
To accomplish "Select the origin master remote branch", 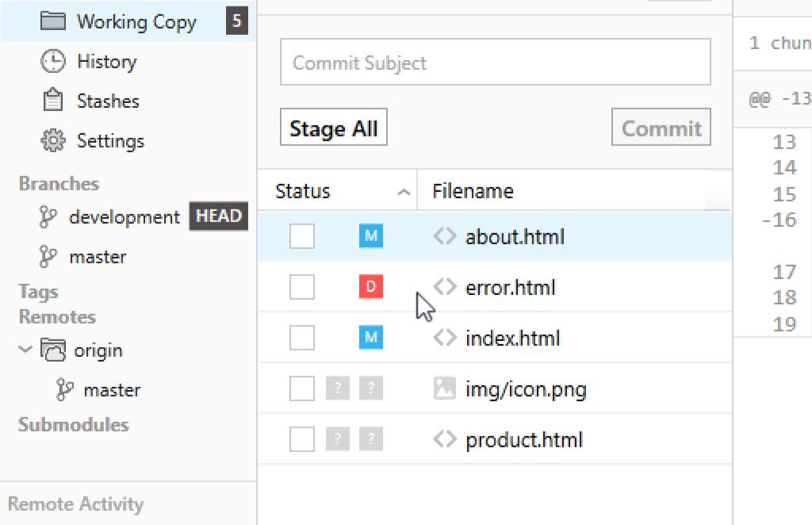I will click(x=111, y=390).
